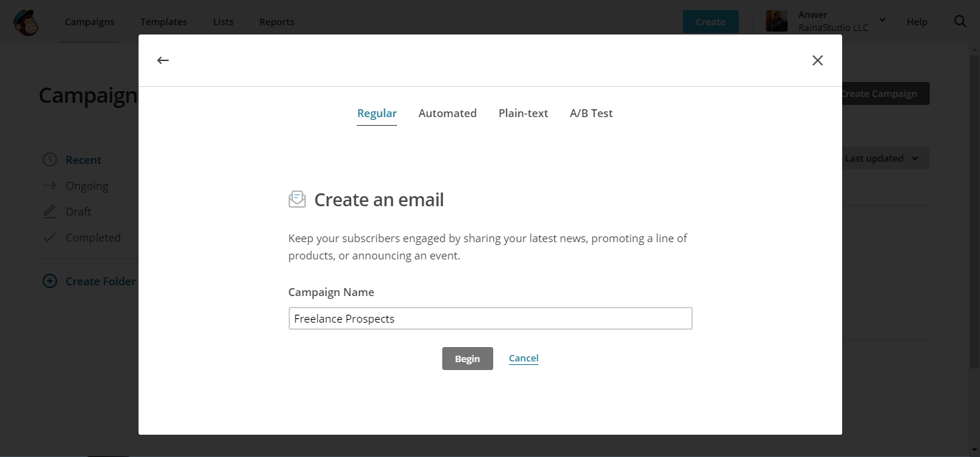Click the Recent clock icon

point(50,160)
